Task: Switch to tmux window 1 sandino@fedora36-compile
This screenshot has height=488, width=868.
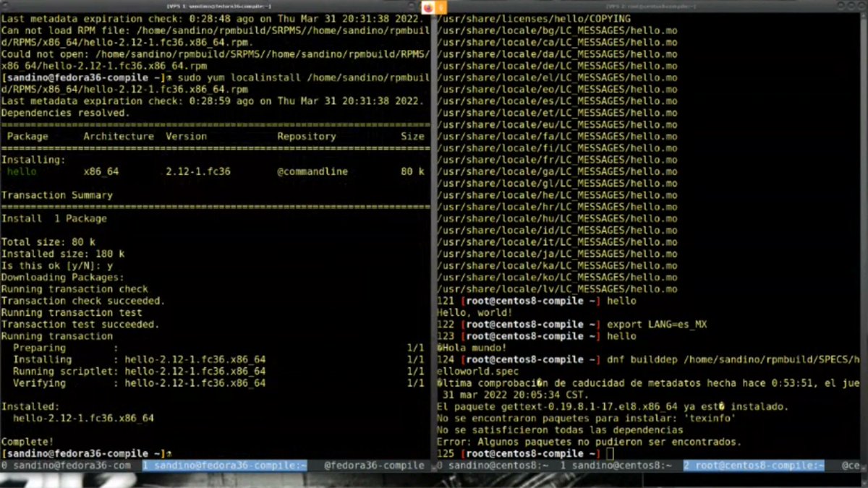Action: point(225,466)
